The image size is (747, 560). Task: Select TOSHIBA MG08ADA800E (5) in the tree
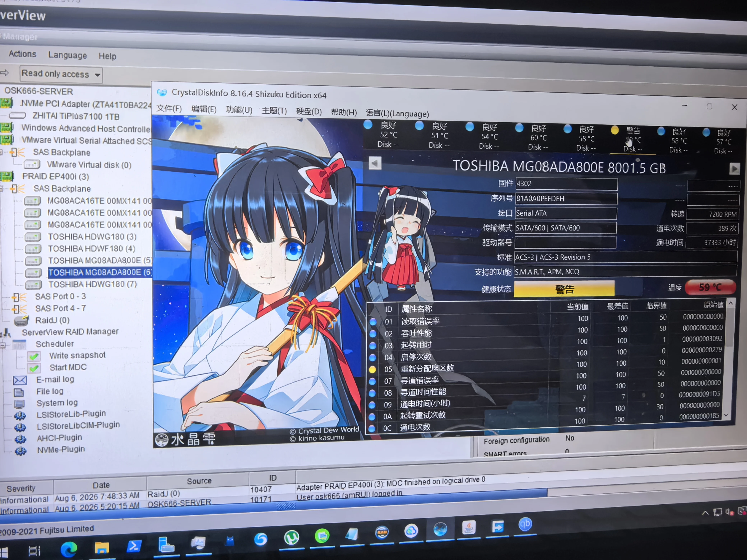[x=100, y=260]
